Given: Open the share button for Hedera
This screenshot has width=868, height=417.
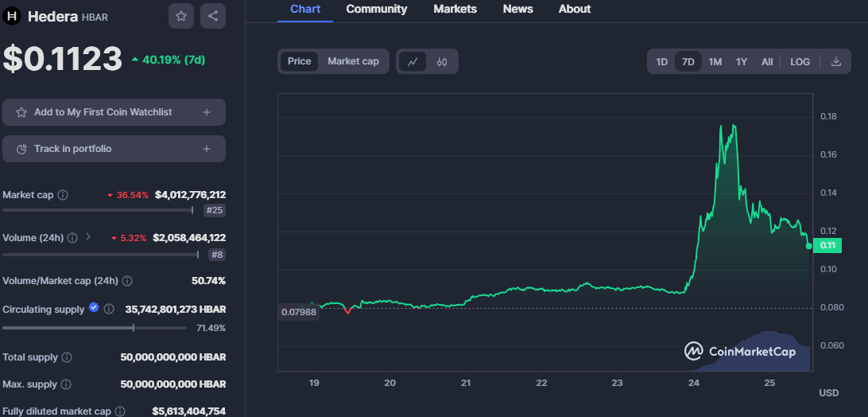Looking at the screenshot, I should [213, 16].
